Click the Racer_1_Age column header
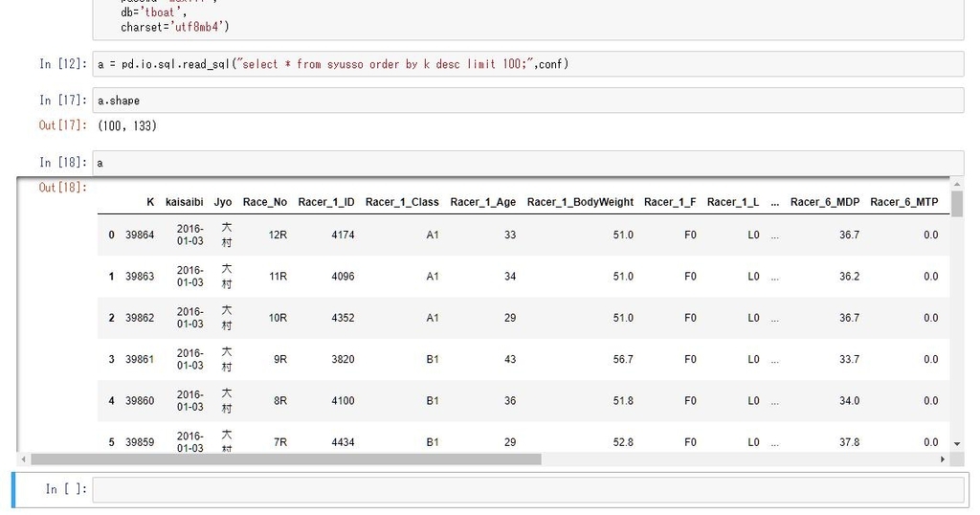 [483, 202]
